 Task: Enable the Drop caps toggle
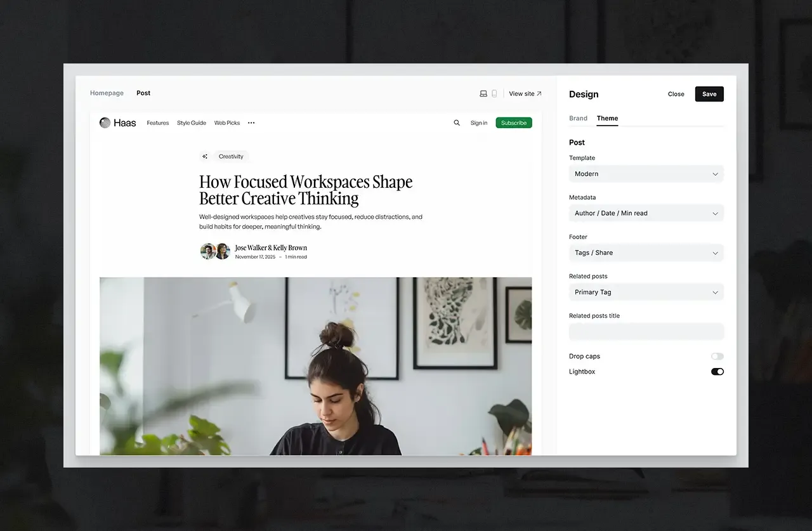[717, 357]
